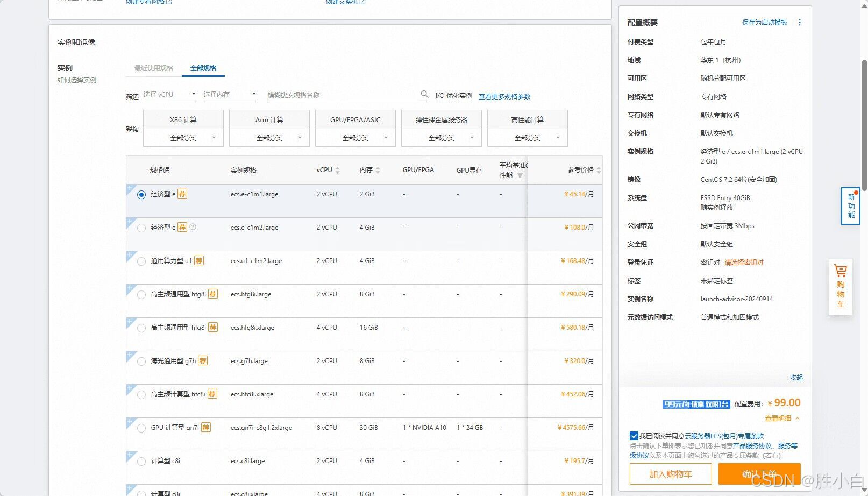The image size is (868, 496).
Task: Click the recommended badge on GPU 计算型 gn7i
Action: pos(206,428)
